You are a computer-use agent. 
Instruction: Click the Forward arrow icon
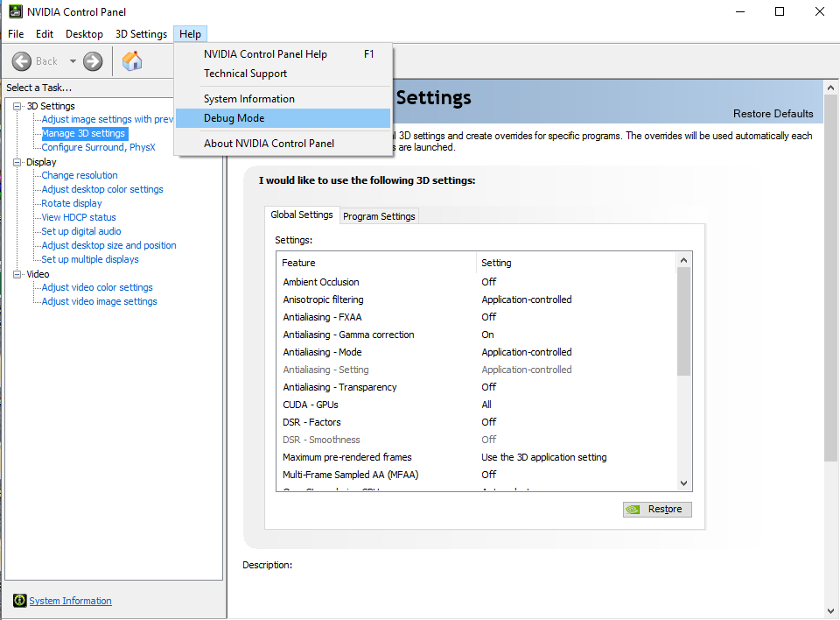[x=93, y=61]
